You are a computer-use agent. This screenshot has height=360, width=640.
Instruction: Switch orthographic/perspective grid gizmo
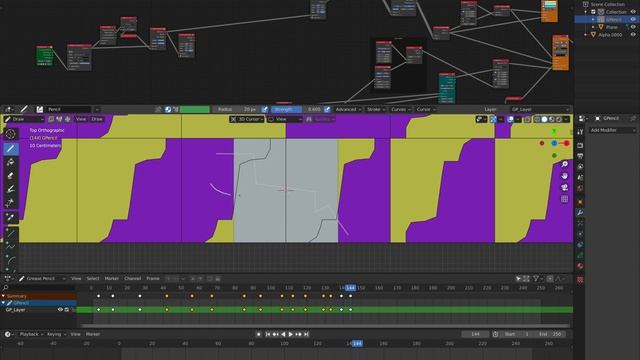point(564,199)
